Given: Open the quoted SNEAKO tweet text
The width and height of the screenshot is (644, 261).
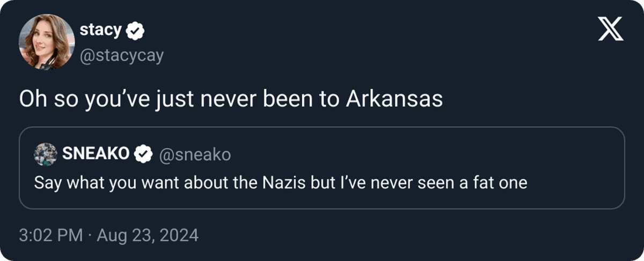Looking at the screenshot, I should [x=280, y=183].
